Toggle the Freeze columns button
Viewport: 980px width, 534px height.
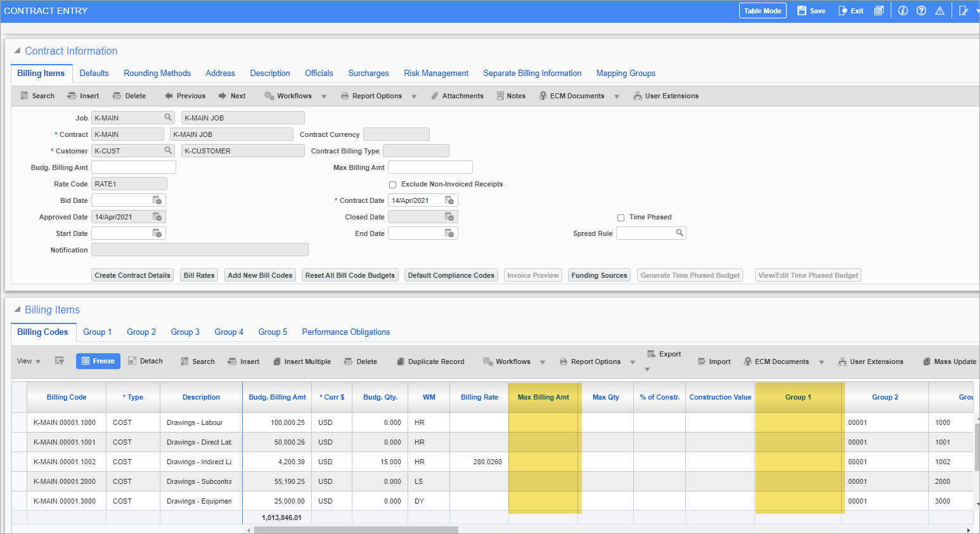point(99,361)
